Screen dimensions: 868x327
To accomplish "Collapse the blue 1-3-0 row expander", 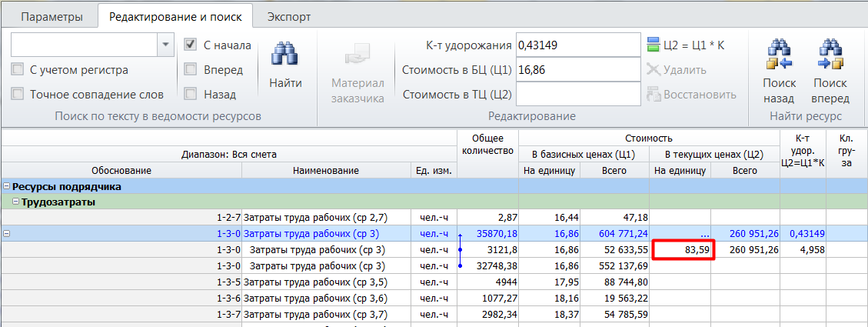I will [x=6, y=233].
